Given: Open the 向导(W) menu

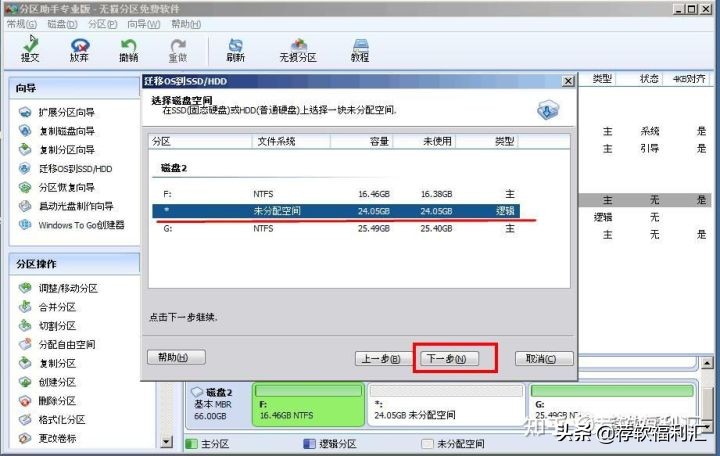Looking at the screenshot, I should coord(144,24).
